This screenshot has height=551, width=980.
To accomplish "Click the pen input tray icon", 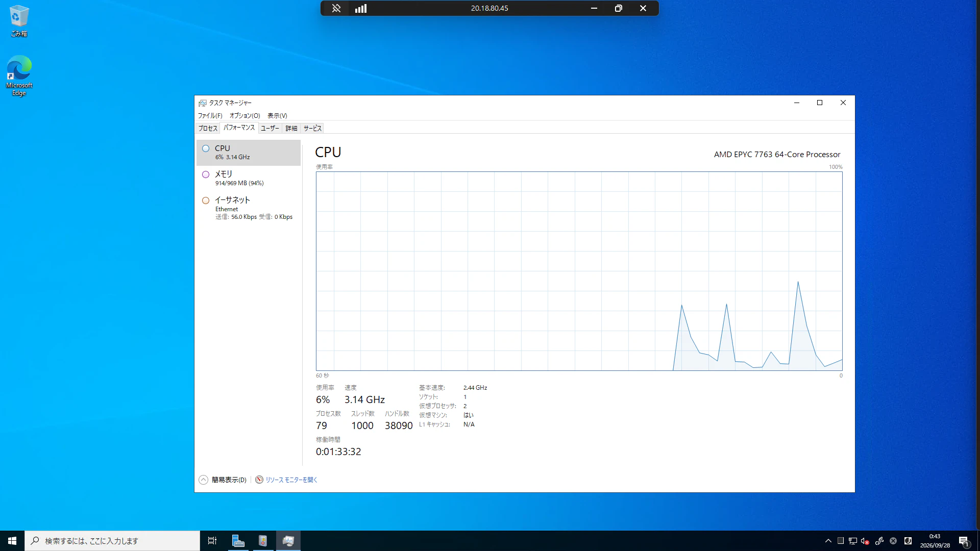I will click(879, 541).
